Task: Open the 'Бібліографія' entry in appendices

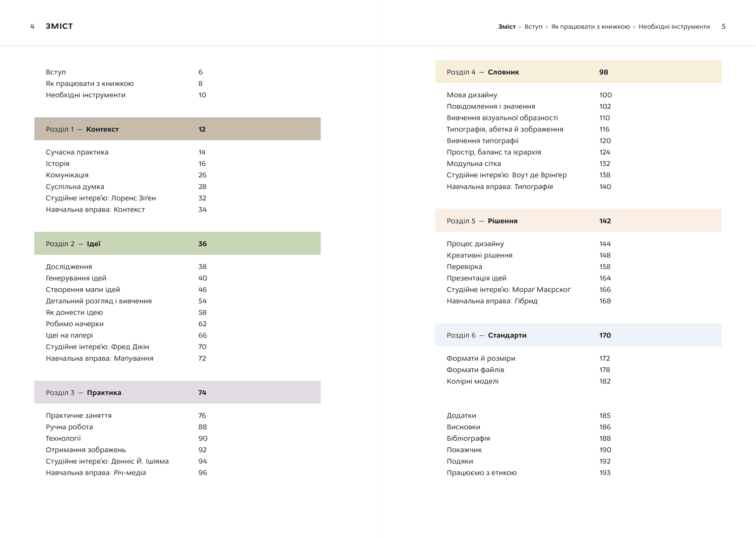Action: pyautogui.click(x=468, y=438)
